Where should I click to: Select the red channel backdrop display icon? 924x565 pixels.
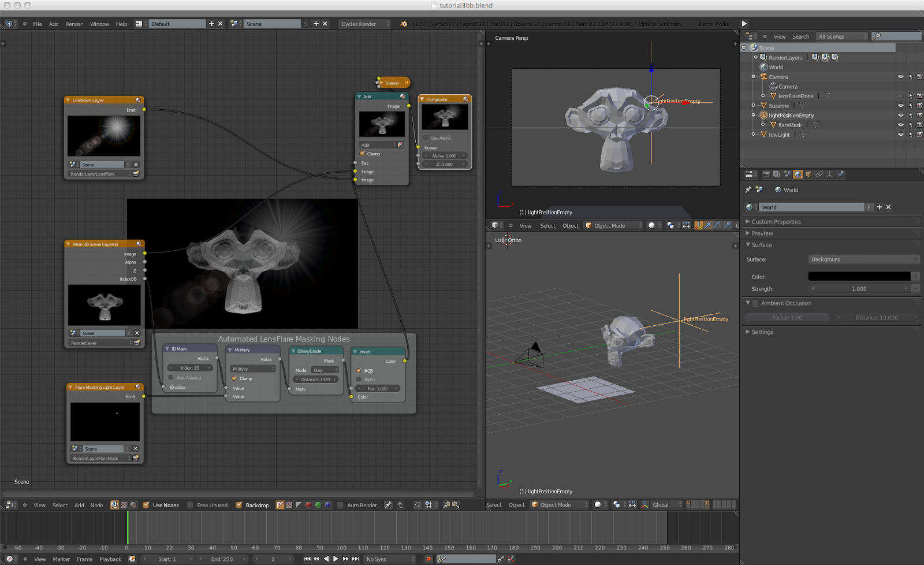pos(308,505)
